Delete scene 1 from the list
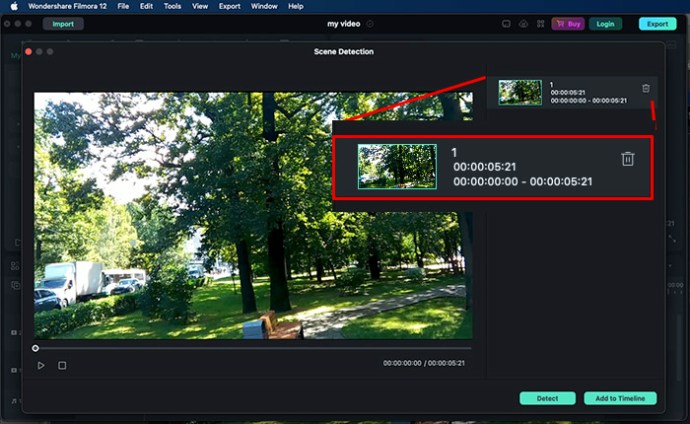 coord(646,89)
